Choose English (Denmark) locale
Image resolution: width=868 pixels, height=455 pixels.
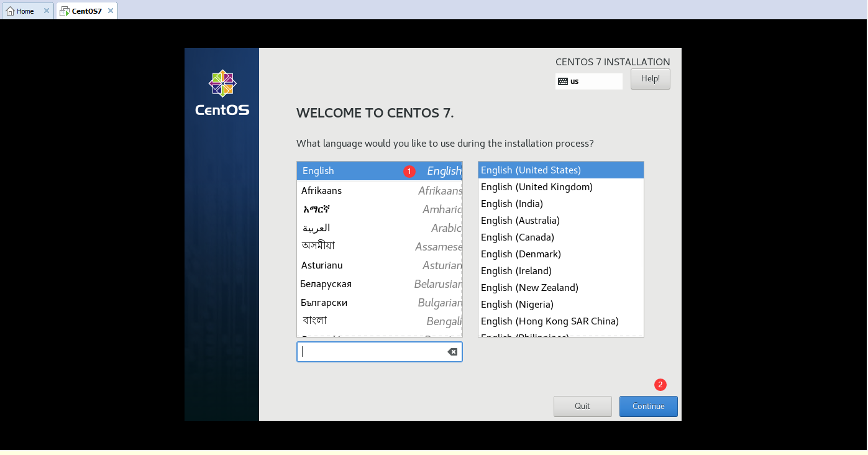point(561,254)
